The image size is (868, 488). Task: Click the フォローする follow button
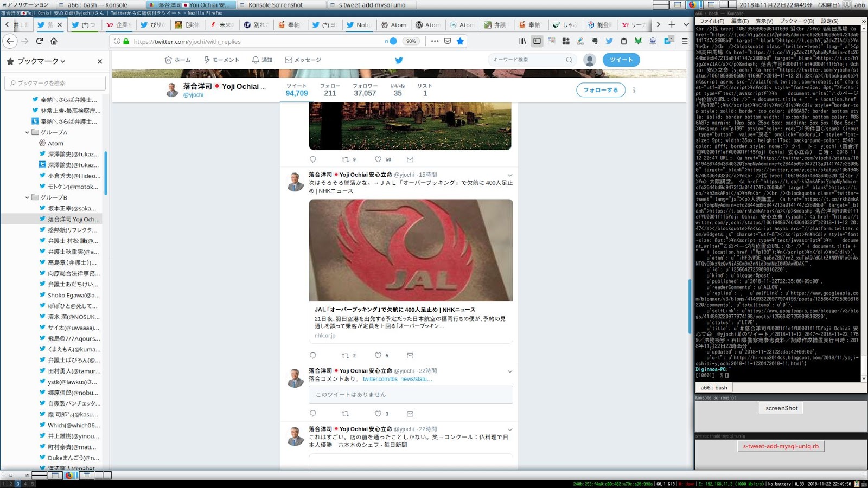pos(601,90)
